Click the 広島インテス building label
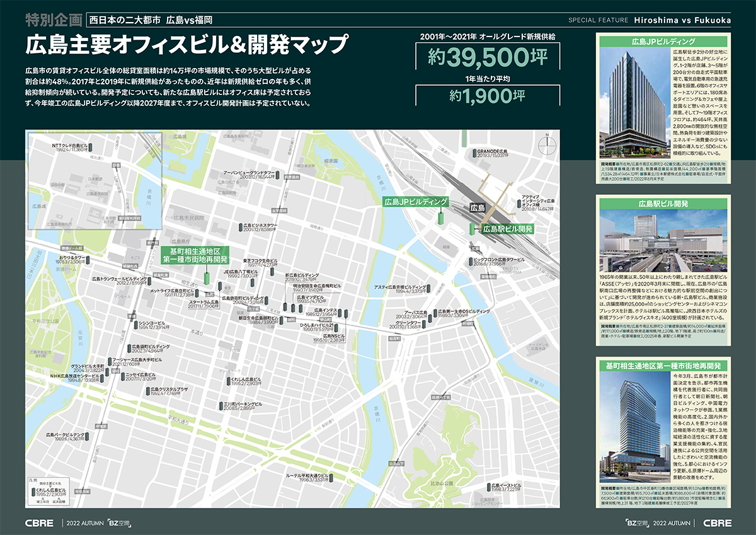This screenshot has height=535, width=756. (x=326, y=311)
